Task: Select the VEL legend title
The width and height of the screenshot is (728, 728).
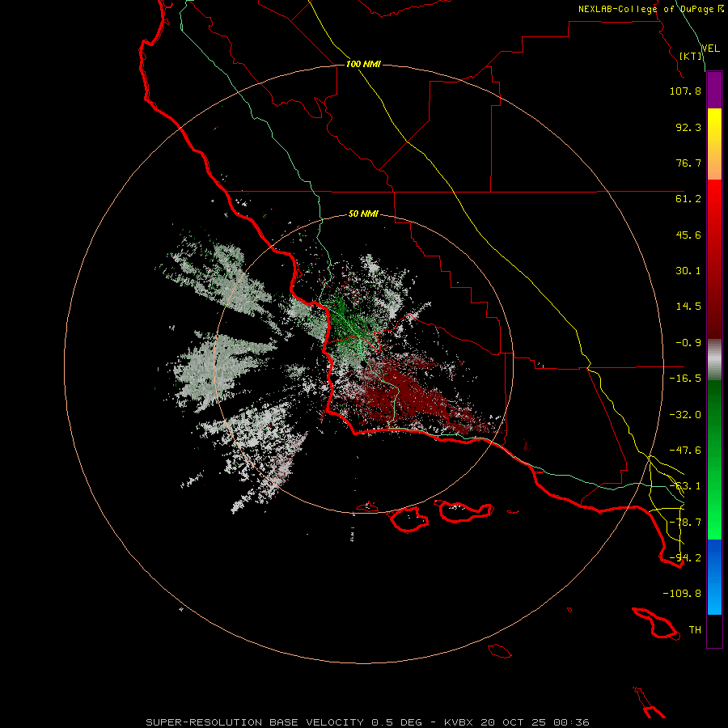Action: [710, 49]
